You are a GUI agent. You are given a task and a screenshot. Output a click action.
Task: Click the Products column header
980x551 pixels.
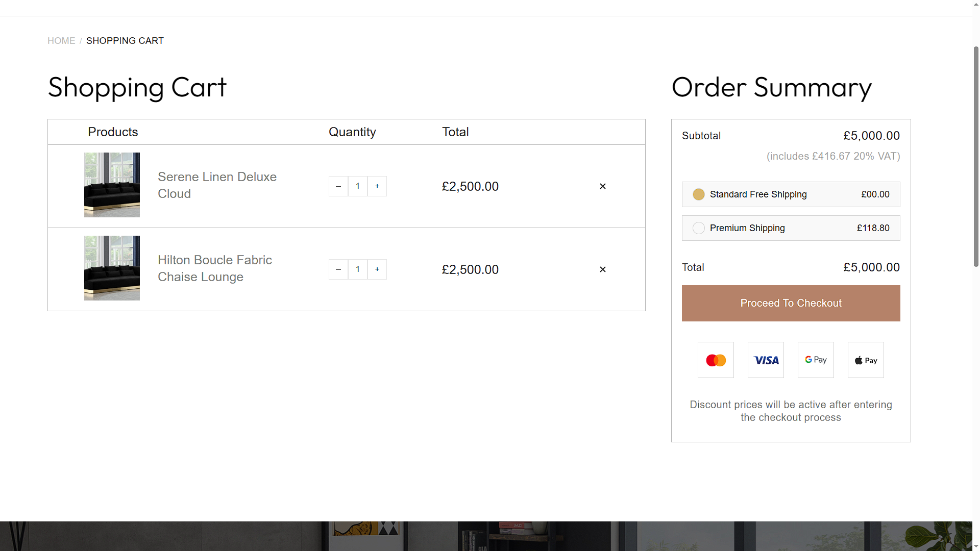(x=113, y=132)
